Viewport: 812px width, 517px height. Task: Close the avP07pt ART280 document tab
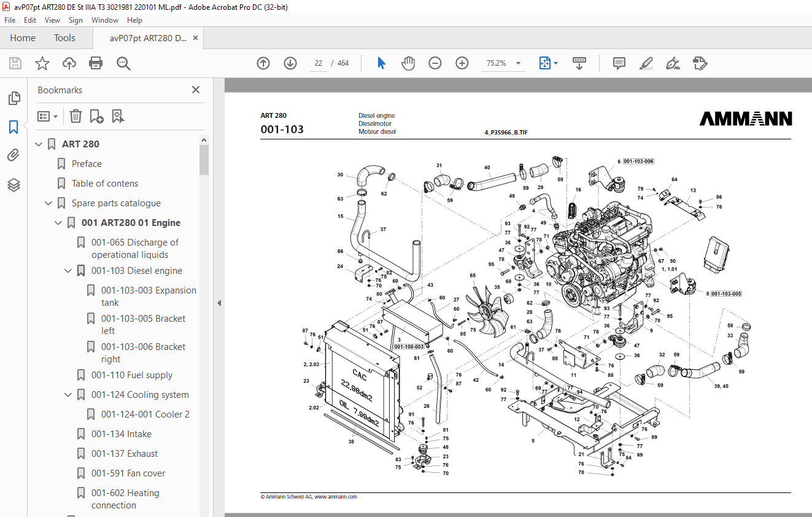pos(196,38)
